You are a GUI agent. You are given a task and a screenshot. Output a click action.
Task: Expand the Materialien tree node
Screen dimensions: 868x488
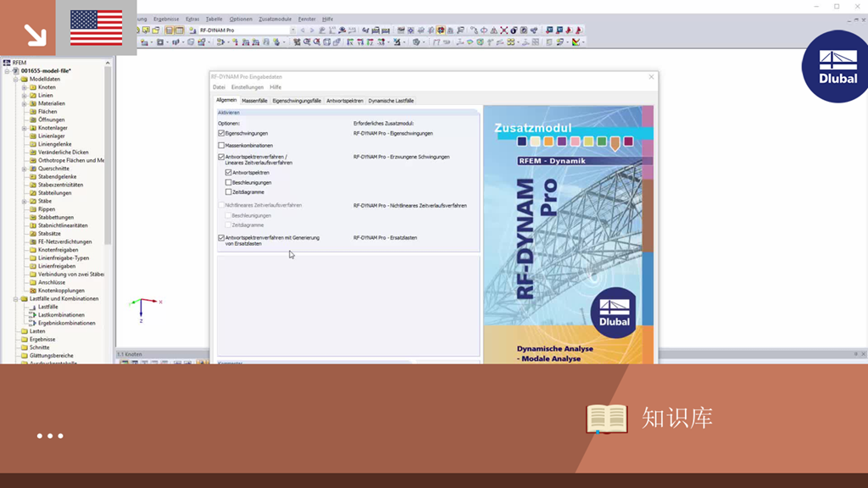(25, 103)
